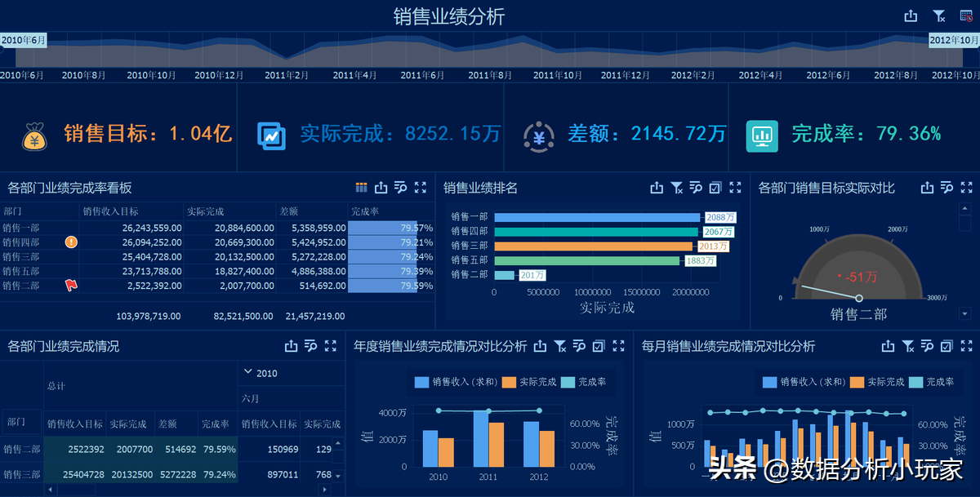Toggle 实际完成 legend in the 每月 chart
Viewport: 980px width, 497px height.
click(876, 382)
